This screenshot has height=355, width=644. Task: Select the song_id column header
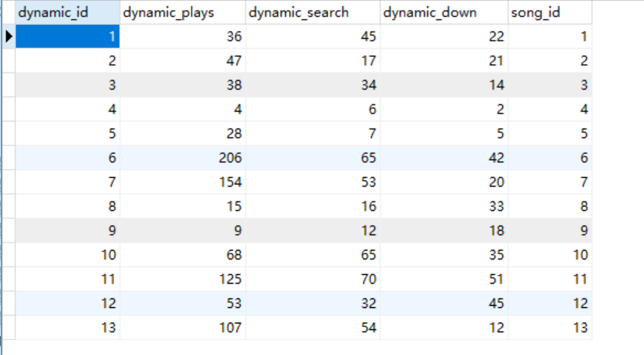pyautogui.click(x=550, y=12)
